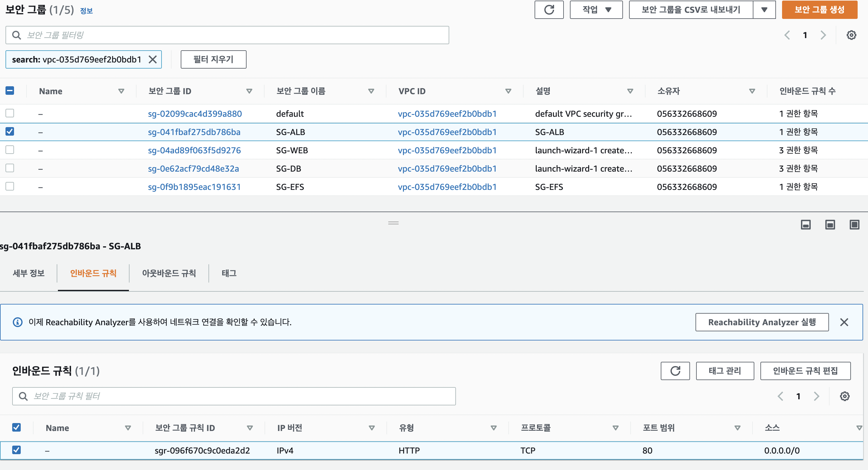868x470 pixels.
Task: Open the 작업 actions dropdown
Action: (x=596, y=10)
